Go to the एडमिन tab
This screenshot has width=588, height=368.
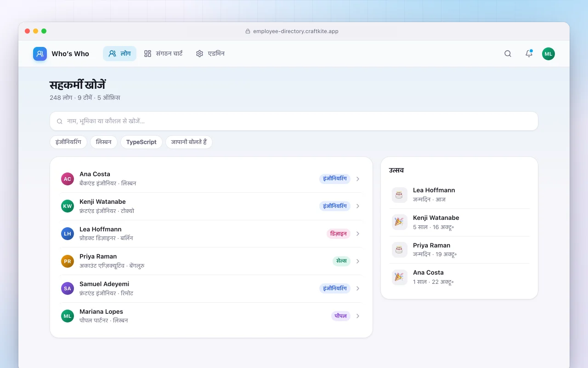[210, 53]
